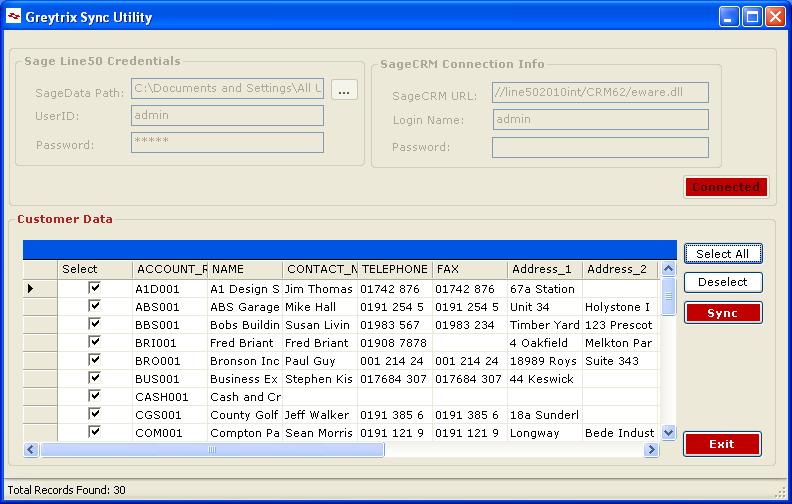
Task: Click the Sage Line50 UserID field
Action: click(227, 116)
